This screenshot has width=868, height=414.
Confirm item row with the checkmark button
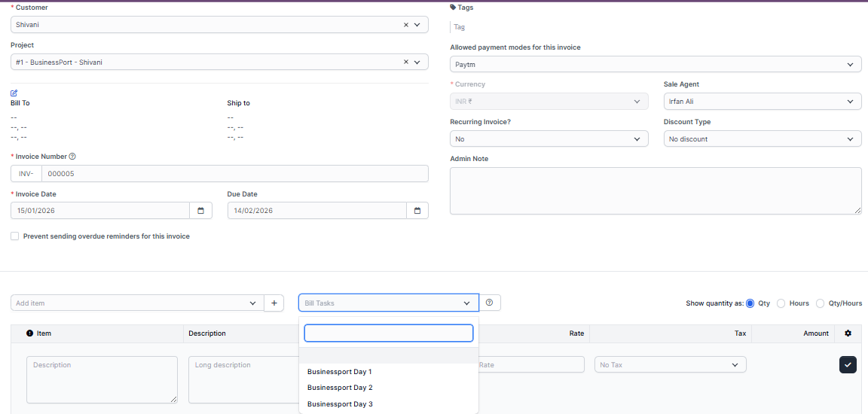pyautogui.click(x=848, y=365)
